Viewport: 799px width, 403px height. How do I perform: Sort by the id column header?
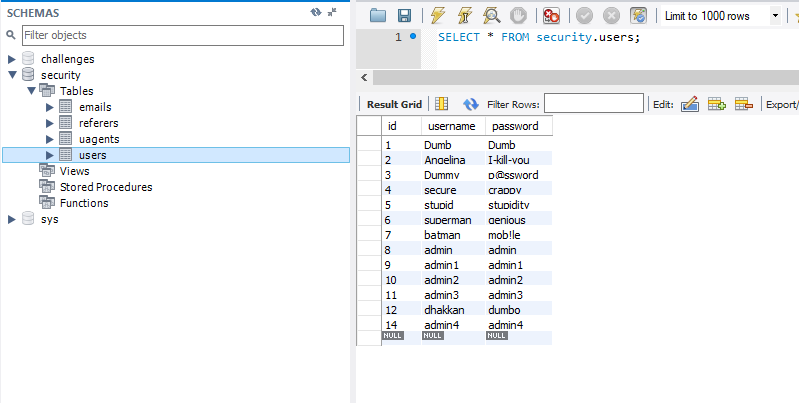[402, 126]
